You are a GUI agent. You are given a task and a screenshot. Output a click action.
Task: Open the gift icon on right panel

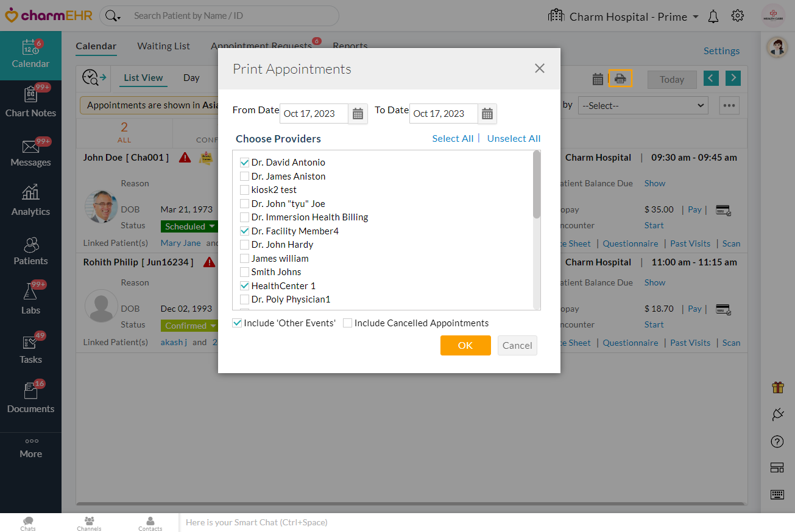click(x=777, y=387)
